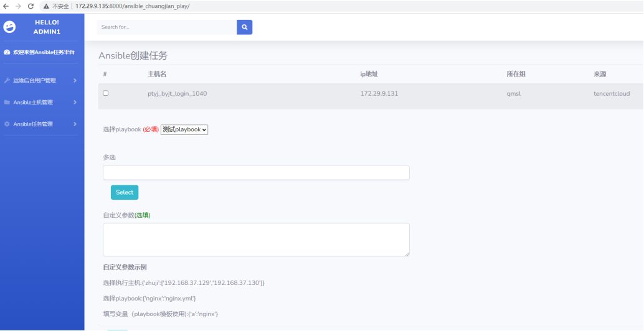Click HELLO! ADMIN1 brand link
Image resolution: width=644 pixels, height=331 pixels.
[x=47, y=27]
